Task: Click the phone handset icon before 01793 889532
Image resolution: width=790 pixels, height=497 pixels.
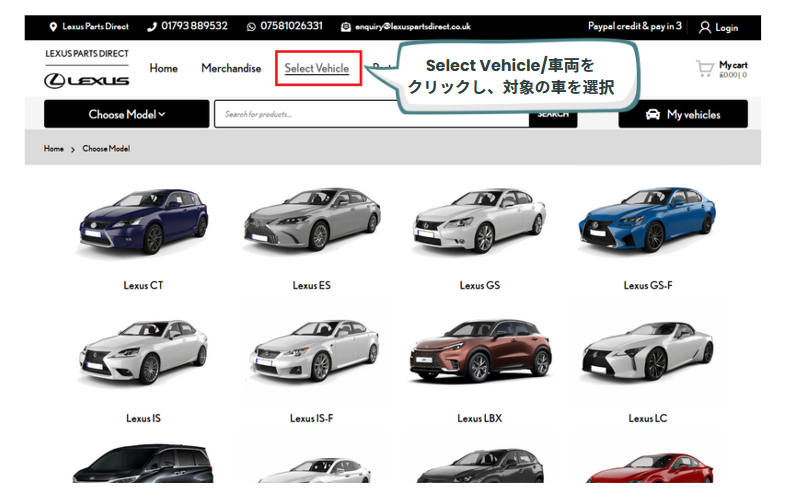Action: tap(152, 27)
